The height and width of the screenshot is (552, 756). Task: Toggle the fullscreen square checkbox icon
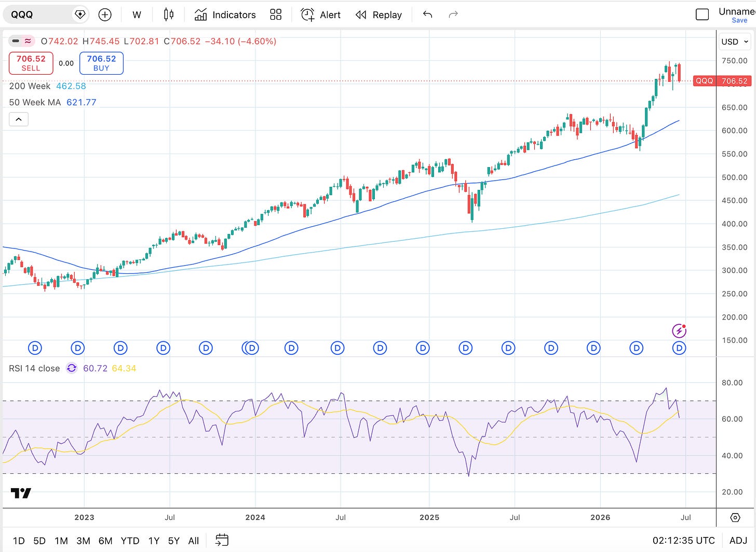click(x=702, y=15)
